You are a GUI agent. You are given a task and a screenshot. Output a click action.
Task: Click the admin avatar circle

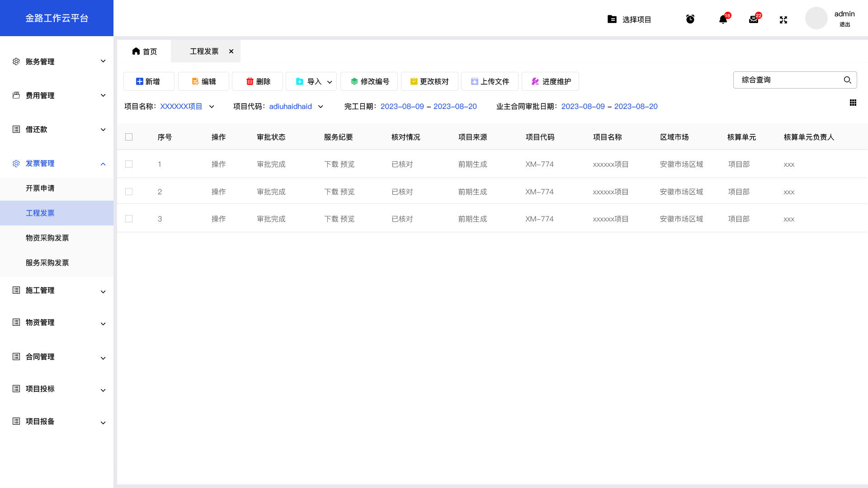[x=816, y=18]
